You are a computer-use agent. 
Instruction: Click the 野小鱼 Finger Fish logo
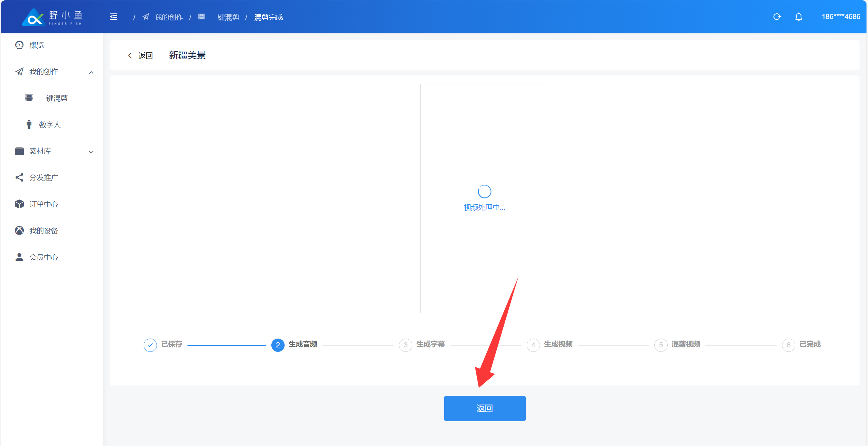[52, 17]
